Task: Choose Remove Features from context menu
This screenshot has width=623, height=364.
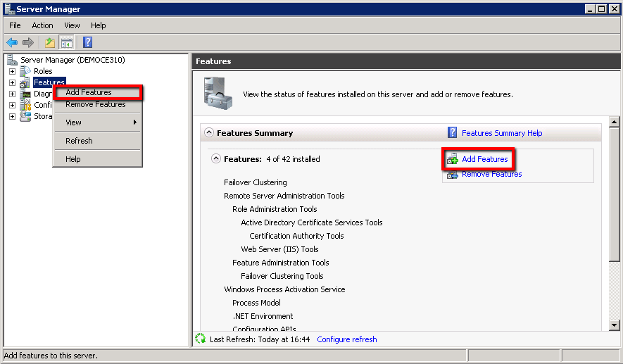Action: (96, 105)
